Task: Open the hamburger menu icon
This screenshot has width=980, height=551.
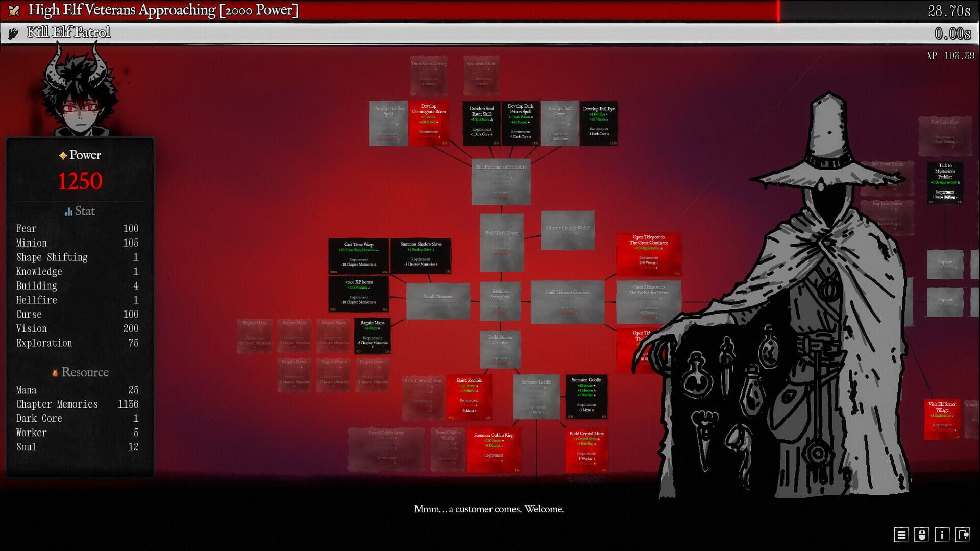Action: [901, 535]
